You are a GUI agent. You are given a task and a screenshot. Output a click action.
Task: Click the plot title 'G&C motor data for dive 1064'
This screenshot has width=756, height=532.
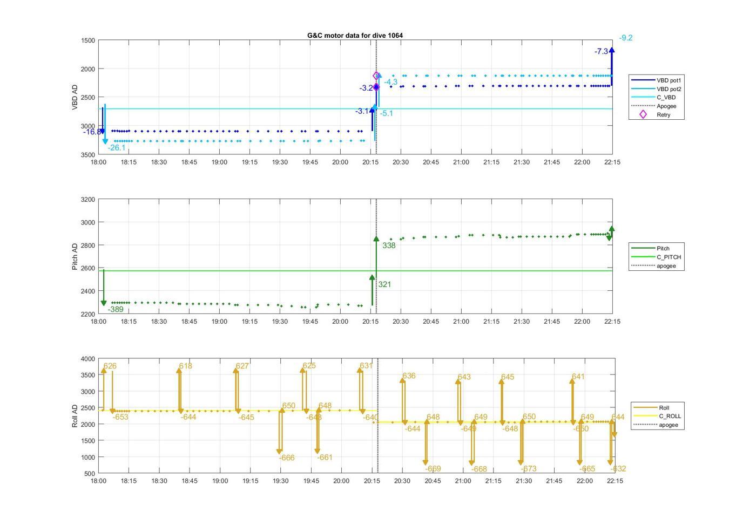355,36
